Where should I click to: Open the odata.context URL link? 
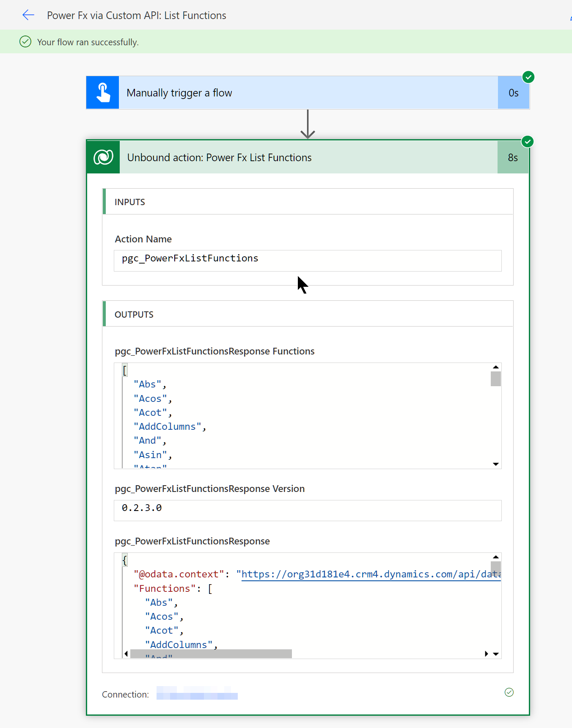coord(371,574)
